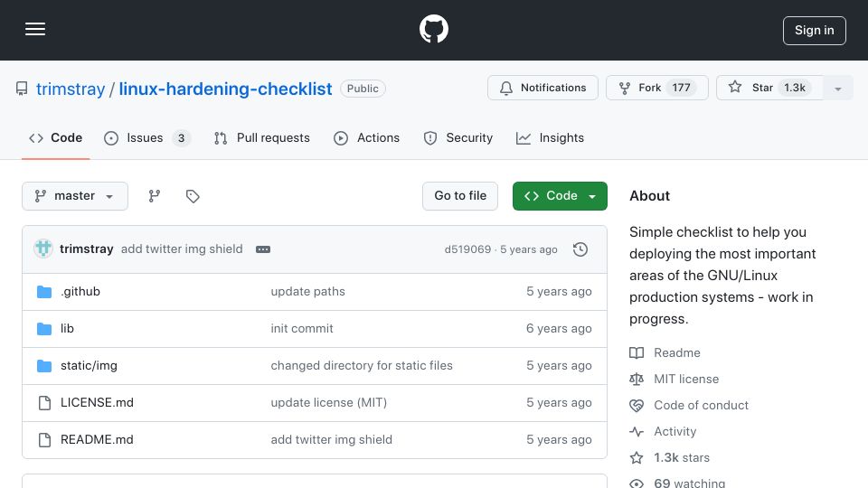
Task: View tags via the tag icon
Action: pyautogui.click(x=193, y=196)
